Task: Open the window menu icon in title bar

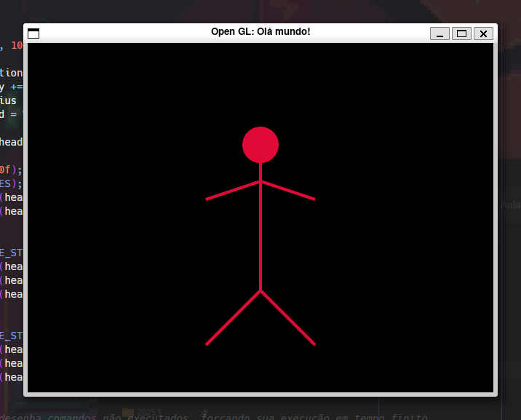Action: pyautogui.click(x=33, y=33)
